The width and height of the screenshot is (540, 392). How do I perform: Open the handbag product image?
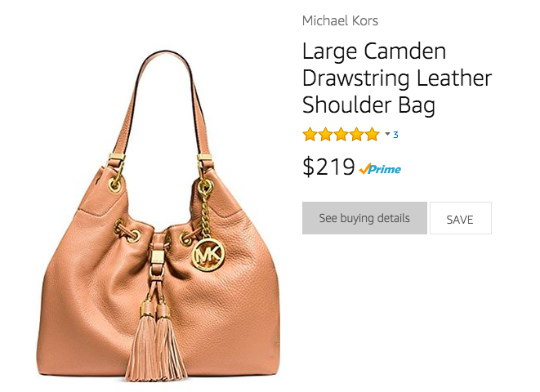[x=158, y=216]
